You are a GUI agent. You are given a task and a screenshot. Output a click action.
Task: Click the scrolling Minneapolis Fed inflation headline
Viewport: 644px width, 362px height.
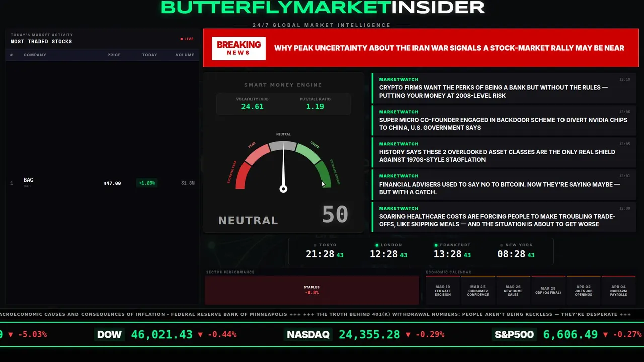pos(143,314)
